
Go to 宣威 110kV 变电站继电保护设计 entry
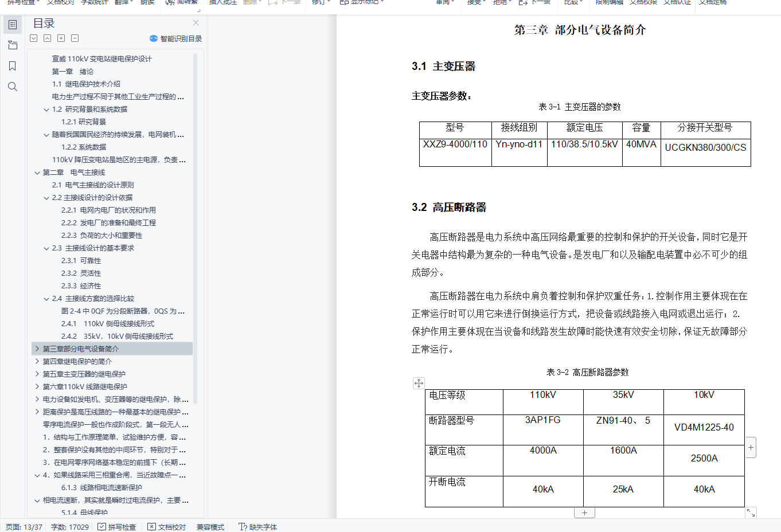[x=102, y=59]
